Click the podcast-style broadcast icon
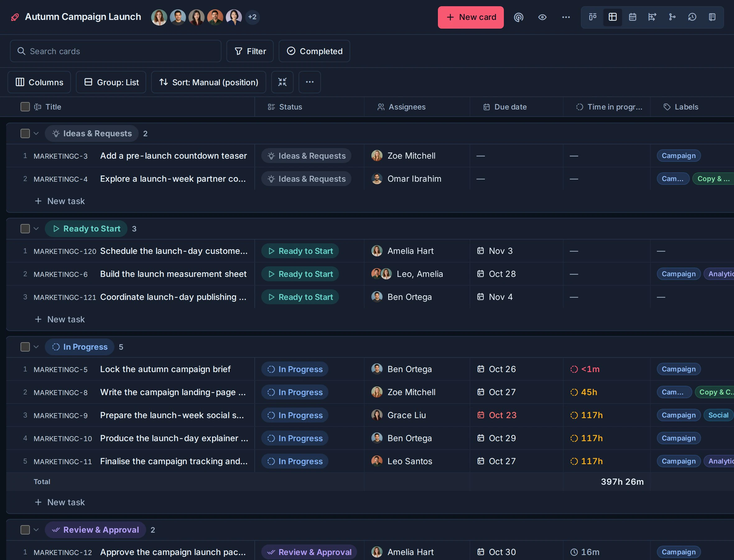734x560 pixels. pyautogui.click(x=518, y=17)
